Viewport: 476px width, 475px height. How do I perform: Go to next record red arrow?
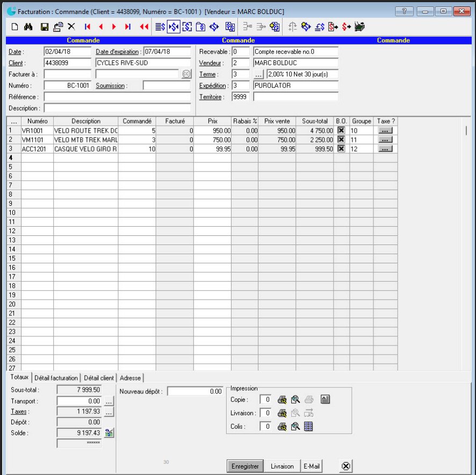point(114,27)
